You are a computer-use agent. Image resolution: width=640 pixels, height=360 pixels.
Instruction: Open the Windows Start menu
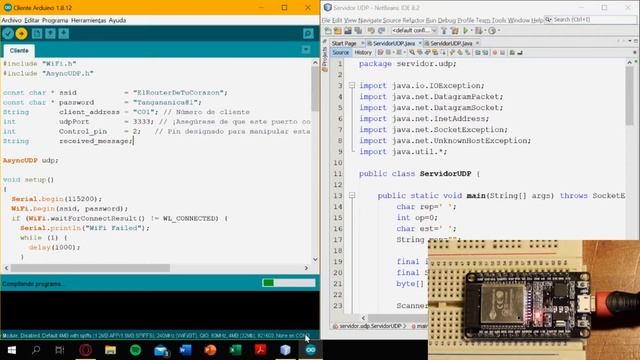coord(12,350)
